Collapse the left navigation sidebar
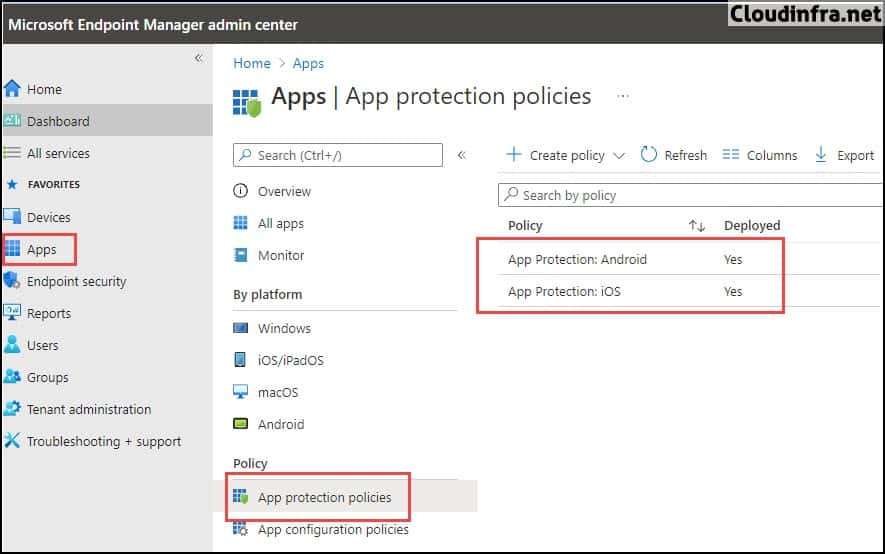Viewport: 885px width, 554px height. 199,58
